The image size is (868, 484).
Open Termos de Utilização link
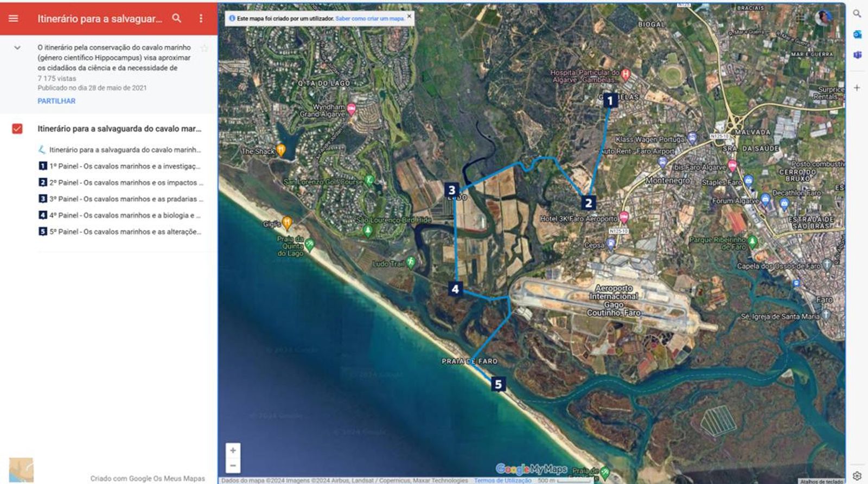[x=503, y=480]
